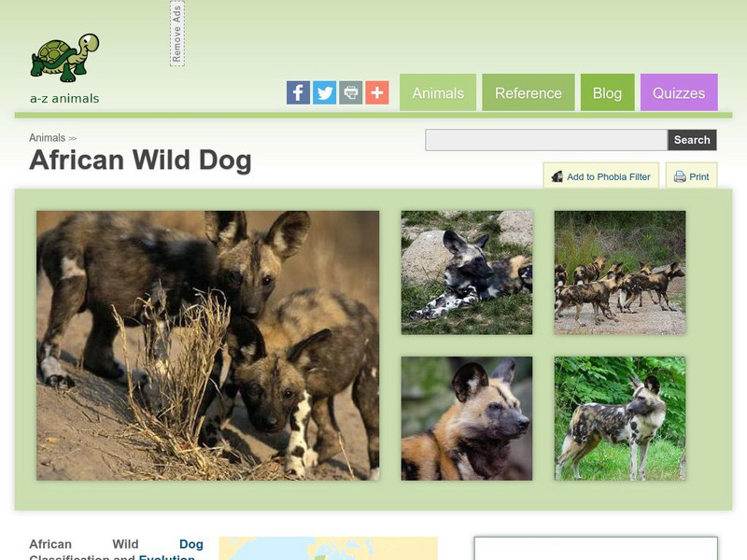Click the printer icon beside Print
Screen dimensions: 747x560
[x=680, y=176]
